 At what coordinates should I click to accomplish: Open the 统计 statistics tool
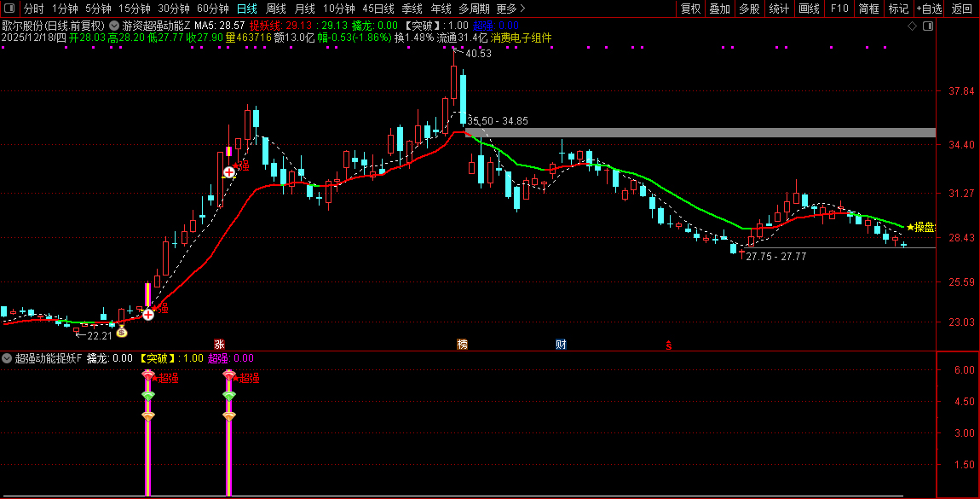779,9
